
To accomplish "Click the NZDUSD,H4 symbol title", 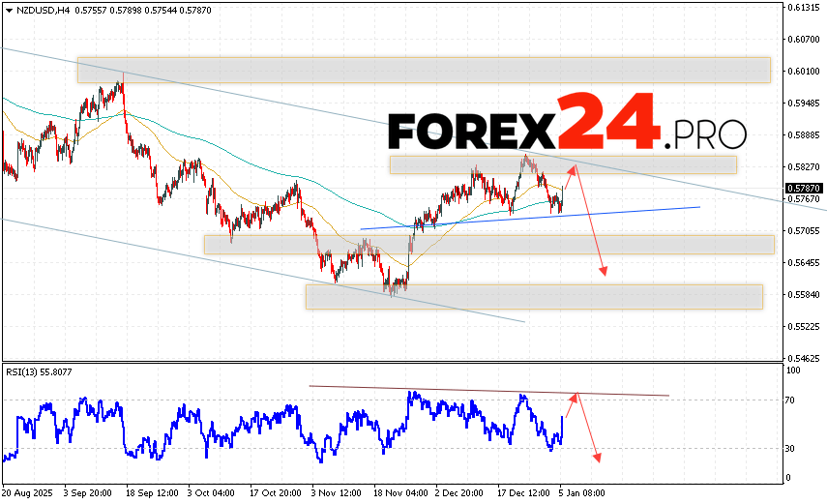I will coord(33,9).
